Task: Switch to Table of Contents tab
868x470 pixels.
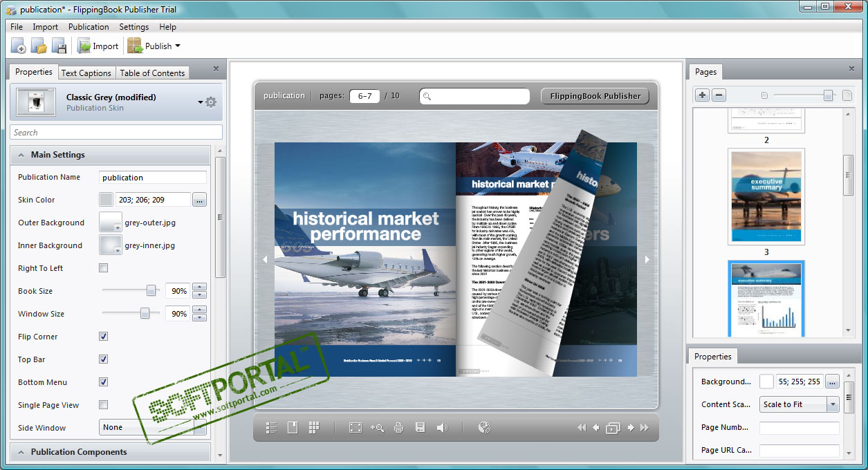Action: pyautogui.click(x=153, y=73)
